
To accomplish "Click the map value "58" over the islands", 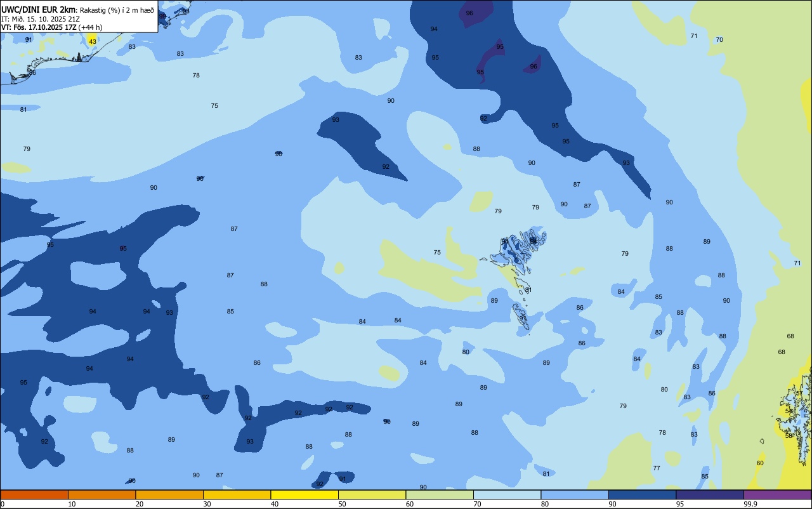I will (x=789, y=435).
